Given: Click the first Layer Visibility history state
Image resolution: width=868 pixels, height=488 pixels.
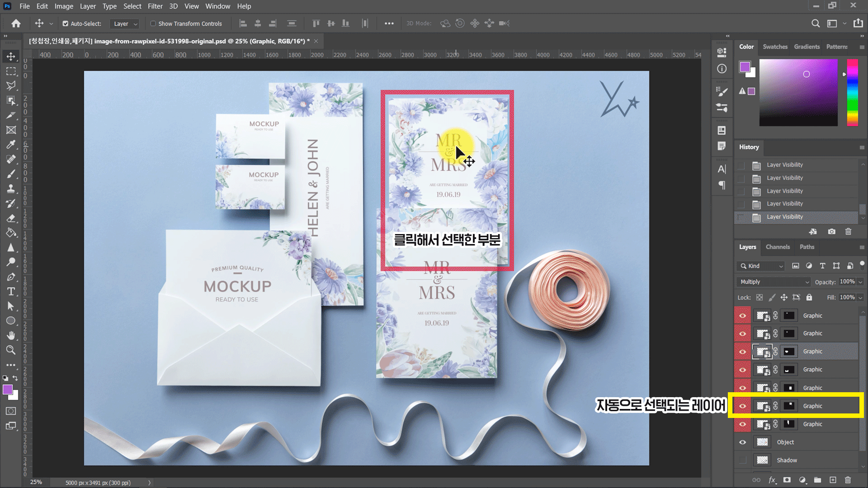Looking at the screenshot, I should click(x=785, y=165).
